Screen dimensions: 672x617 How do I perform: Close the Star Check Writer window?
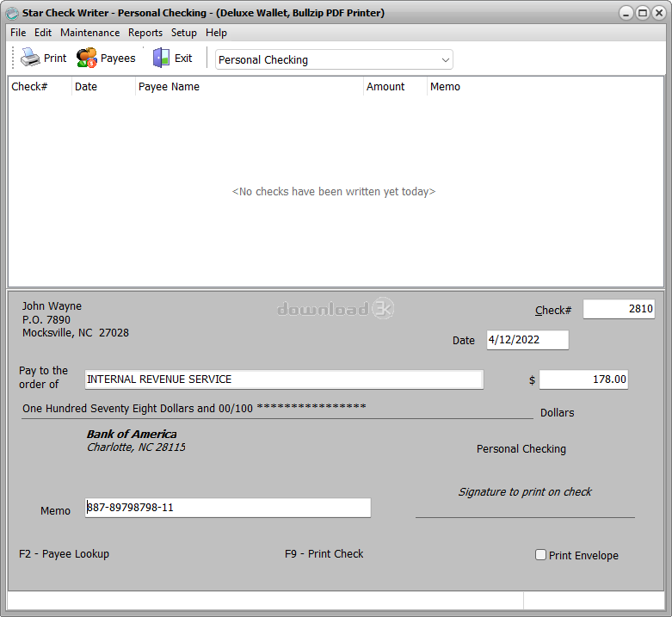pyautogui.click(x=659, y=13)
